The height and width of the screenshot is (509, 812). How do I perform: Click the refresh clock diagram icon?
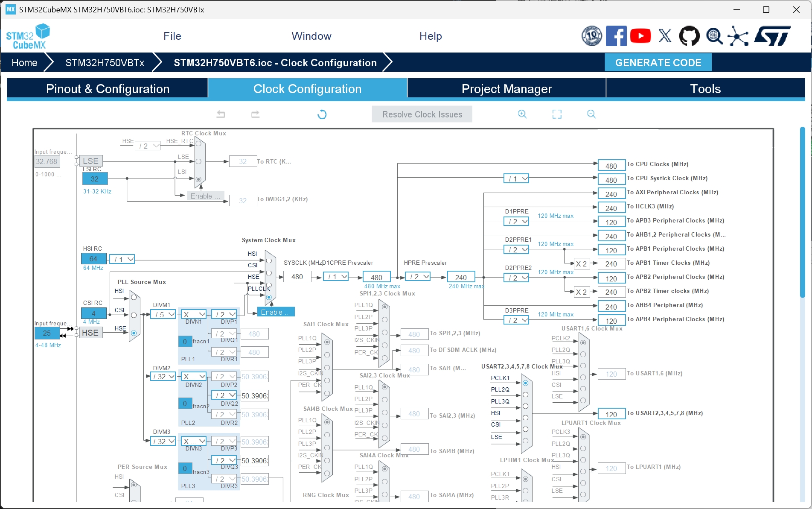pos(322,114)
